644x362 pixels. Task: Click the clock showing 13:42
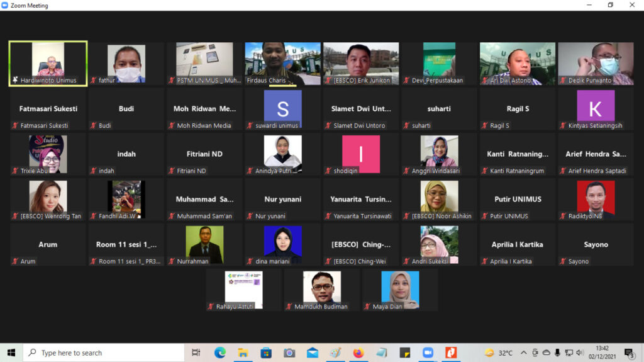pos(602,353)
